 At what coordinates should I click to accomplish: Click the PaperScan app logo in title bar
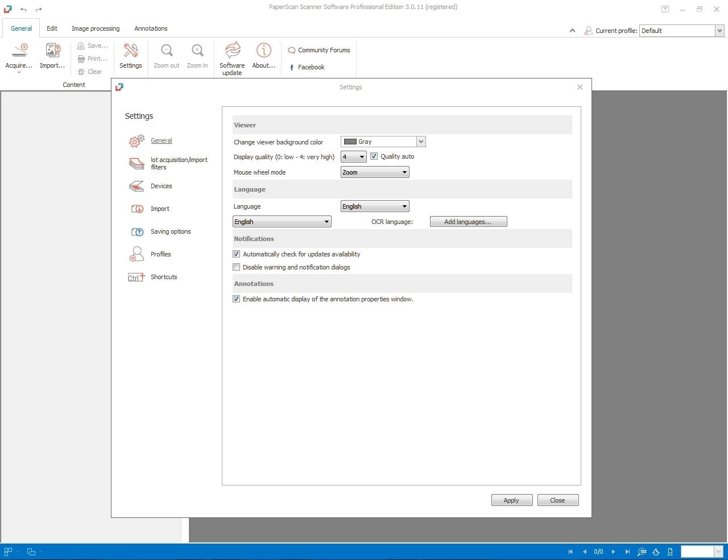[7, 9]
